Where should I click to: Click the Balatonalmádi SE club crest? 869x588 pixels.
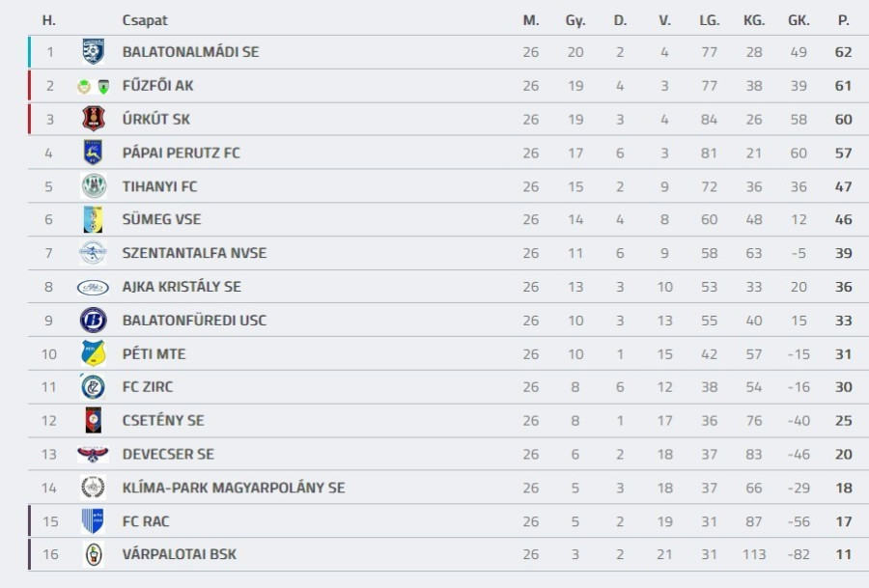point(93,52)
